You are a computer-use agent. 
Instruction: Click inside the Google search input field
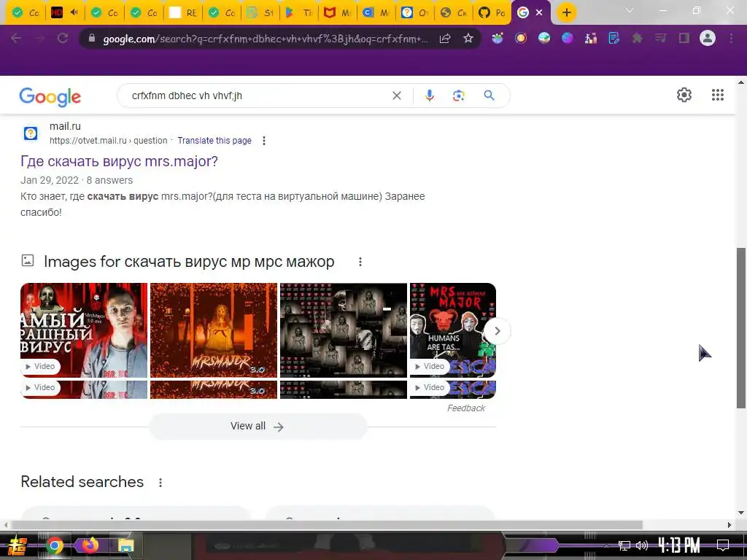258,96
